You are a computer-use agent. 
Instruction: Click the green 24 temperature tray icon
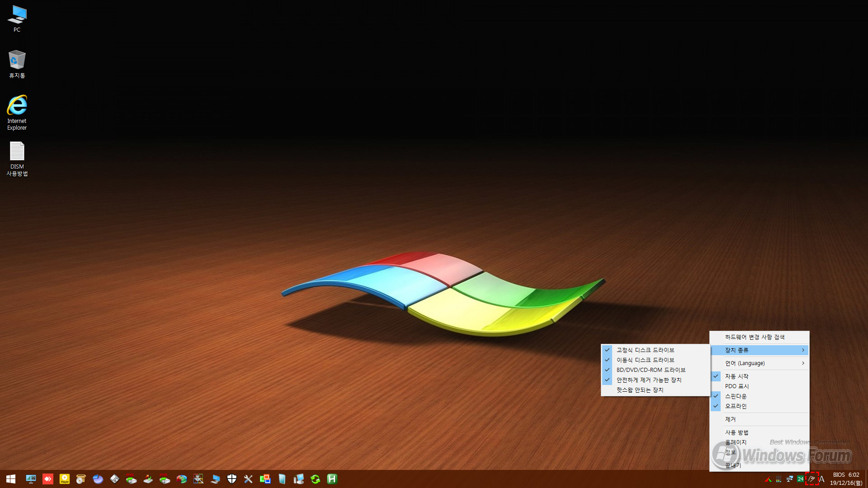(x=801, y=479)
